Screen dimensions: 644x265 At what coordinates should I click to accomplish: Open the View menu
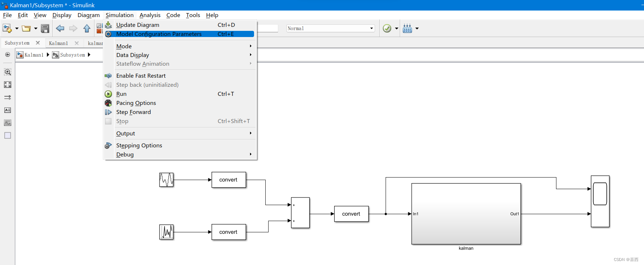[40, 15]
